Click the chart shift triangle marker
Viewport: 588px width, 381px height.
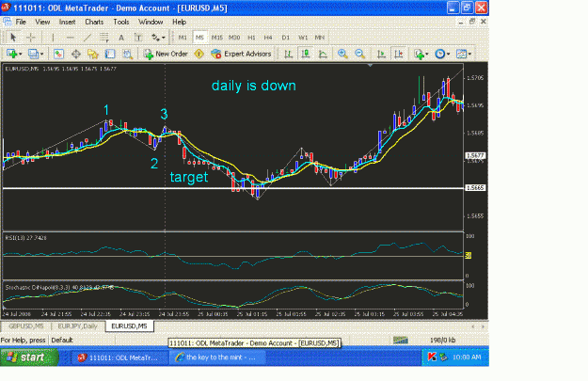pyautogui.click(x=370, y=65)
